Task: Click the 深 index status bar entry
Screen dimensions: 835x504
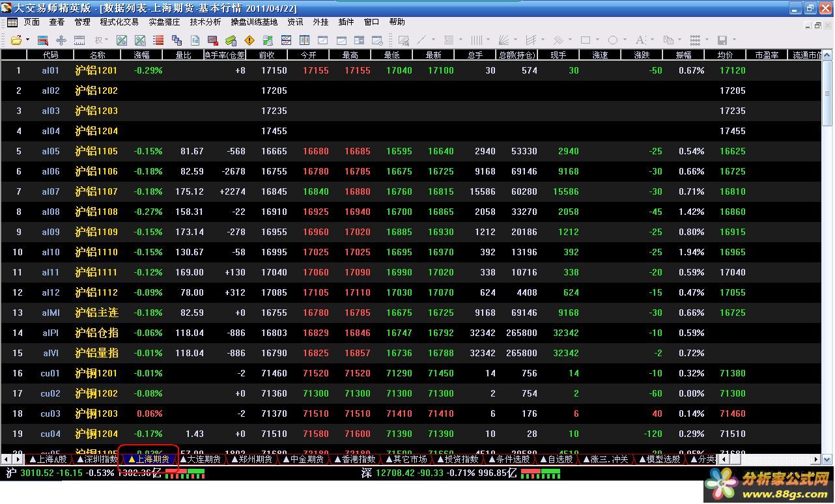Action: click(440, 473)
